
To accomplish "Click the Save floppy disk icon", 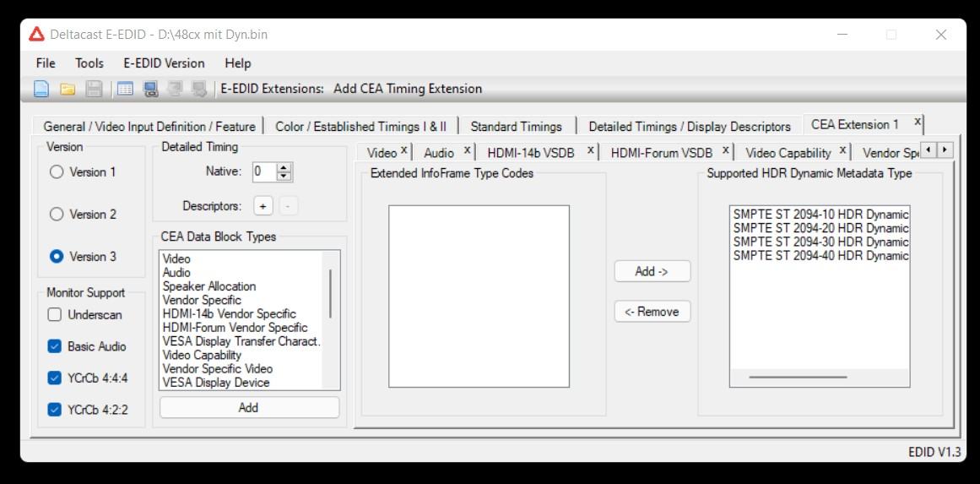I will (94, 89).
